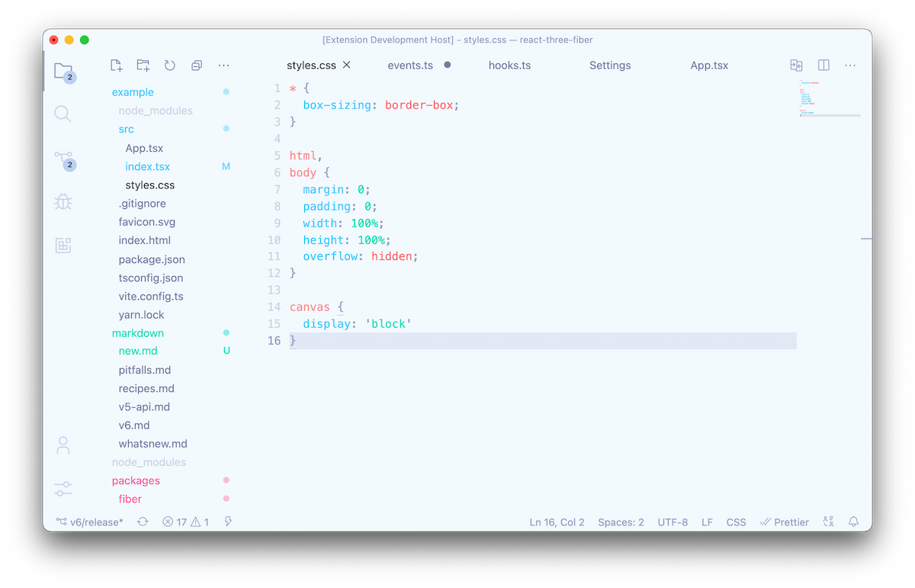Viewport: 915px width, 588px height.
Task: Click Ln 16, Col 2 cursor position
Action: pos(557,522)
